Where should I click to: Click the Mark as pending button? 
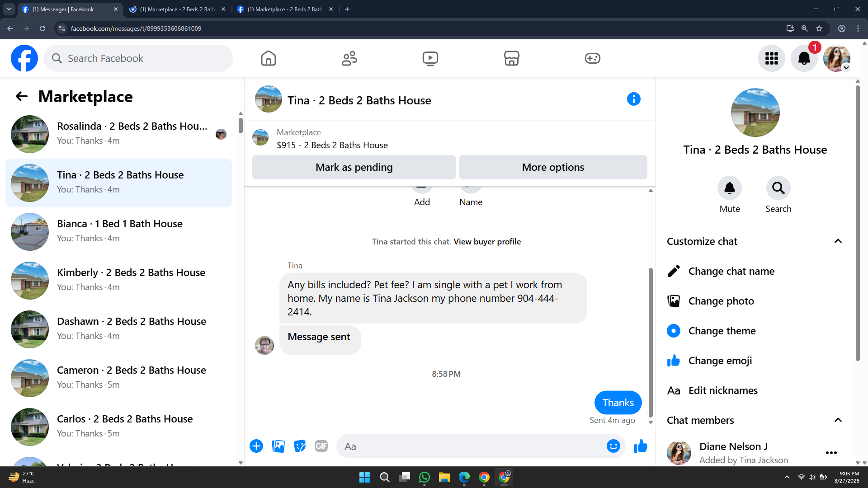pyautogui.click(x=354, y=167)
